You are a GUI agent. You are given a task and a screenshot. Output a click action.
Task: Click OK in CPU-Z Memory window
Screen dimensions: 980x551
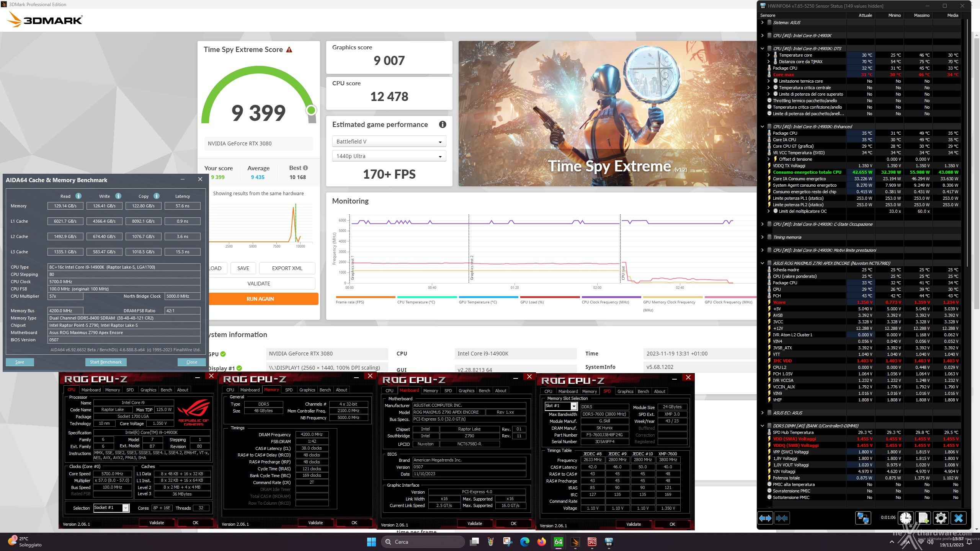354,523
